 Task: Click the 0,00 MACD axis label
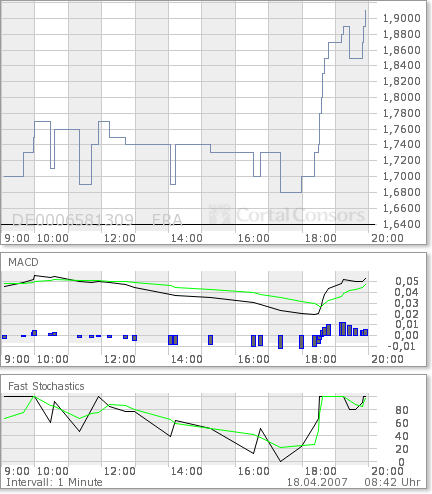pos(407,335)
